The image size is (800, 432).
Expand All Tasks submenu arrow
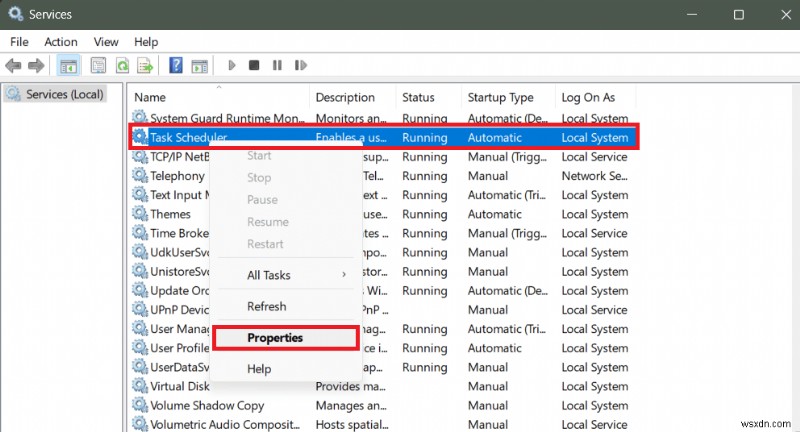344,274
